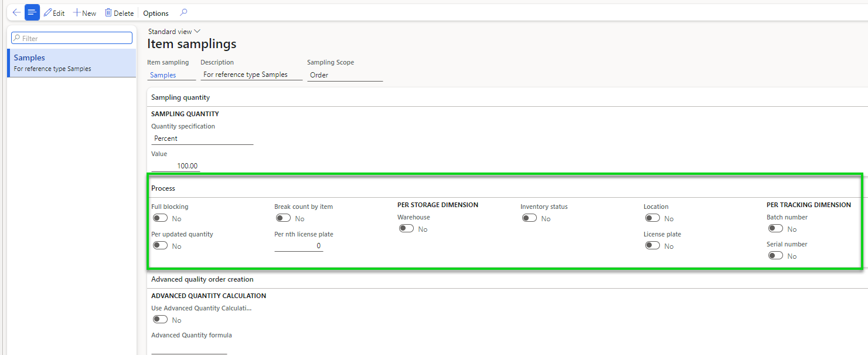Toggle the list pane icon button

32,12
